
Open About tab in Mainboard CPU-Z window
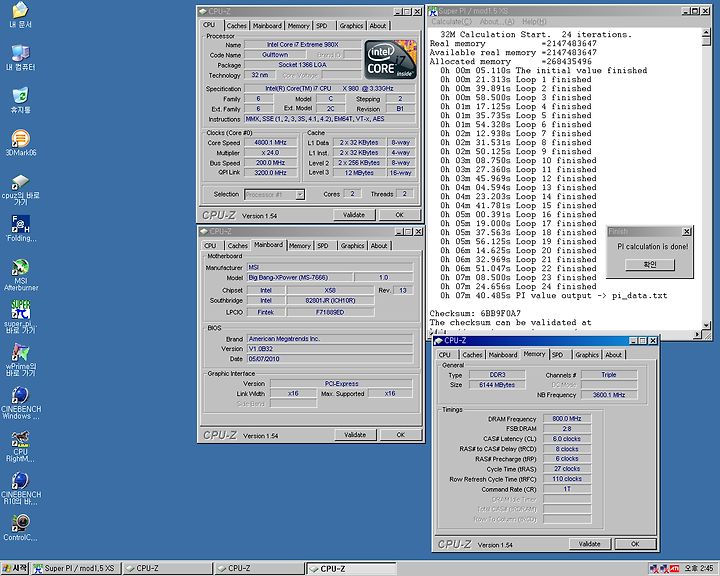tap(379, 246)
